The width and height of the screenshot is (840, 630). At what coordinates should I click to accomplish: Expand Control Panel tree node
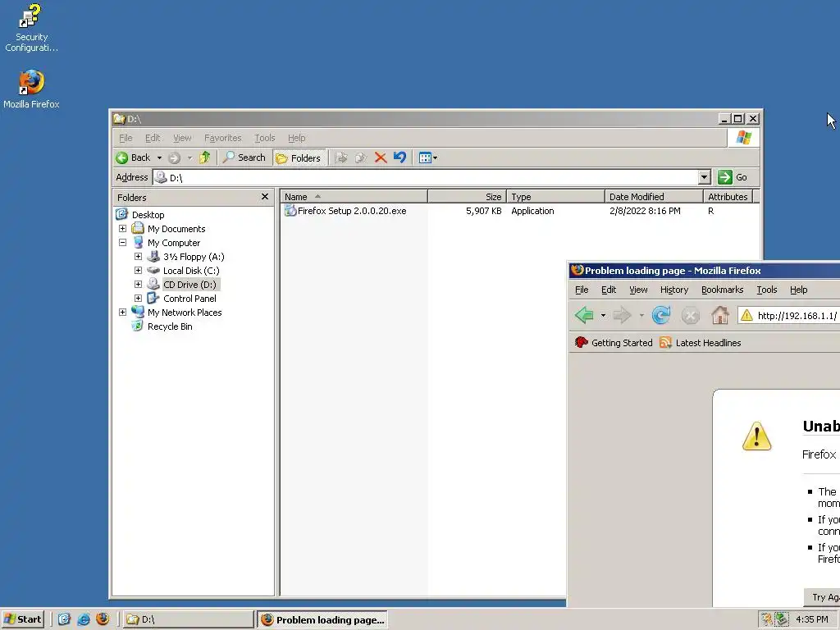(138, 299)
